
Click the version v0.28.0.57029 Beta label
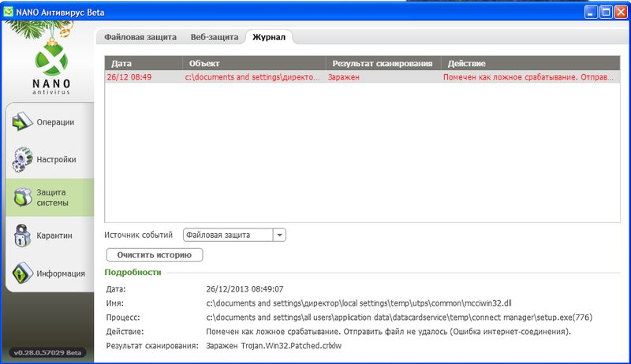(x=48, y=351)
